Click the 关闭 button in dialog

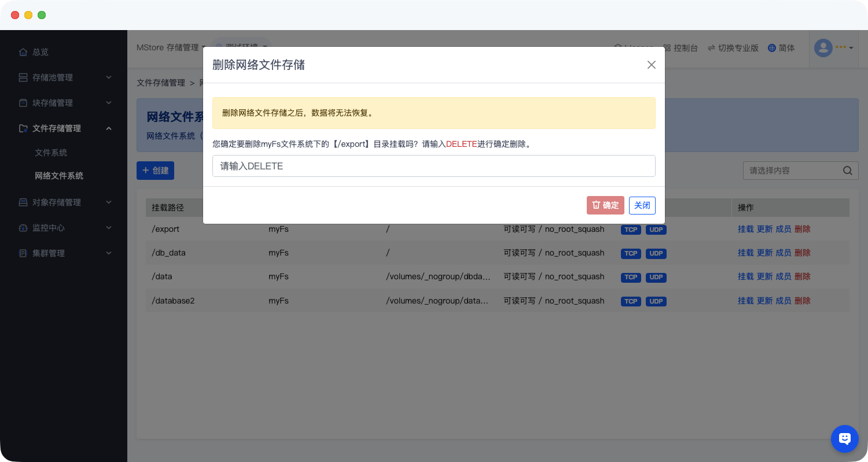click(642, 205)
